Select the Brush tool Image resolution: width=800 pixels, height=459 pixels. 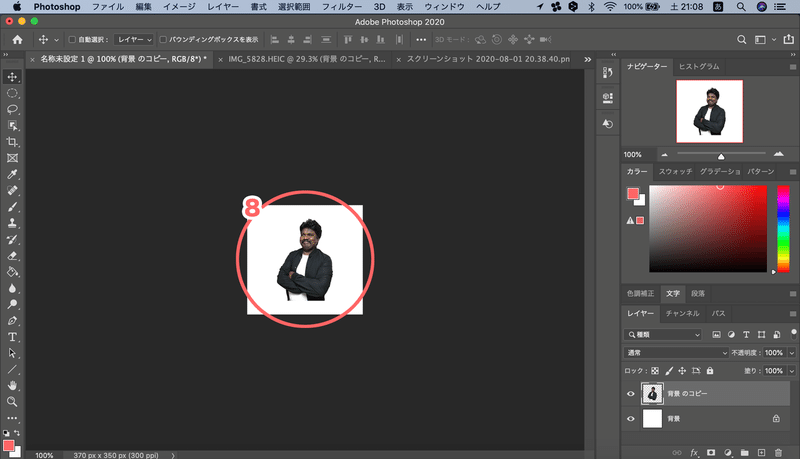[12, 207]
